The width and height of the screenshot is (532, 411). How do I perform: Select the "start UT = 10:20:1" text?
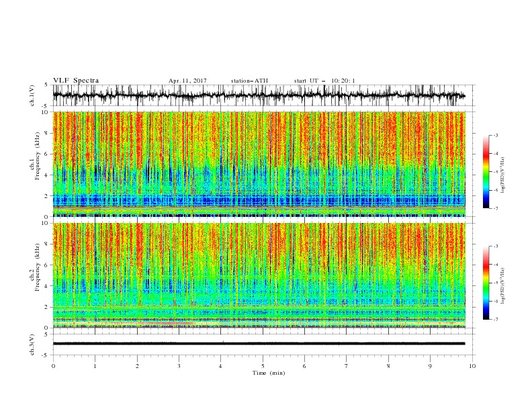coord(324,81)
